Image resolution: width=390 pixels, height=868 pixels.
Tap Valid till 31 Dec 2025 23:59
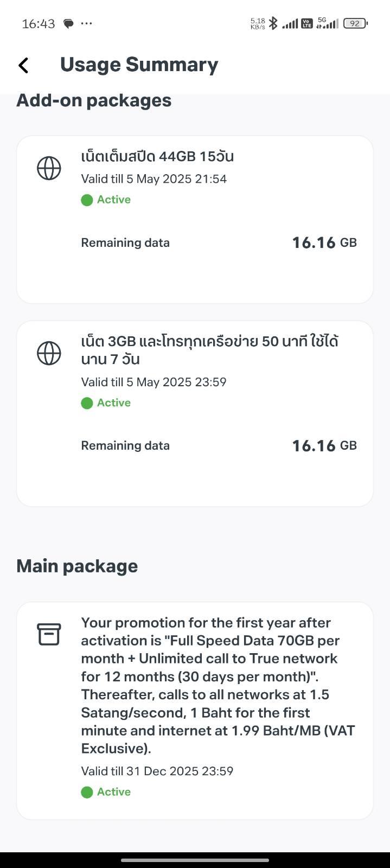click(x=157, y=771)
